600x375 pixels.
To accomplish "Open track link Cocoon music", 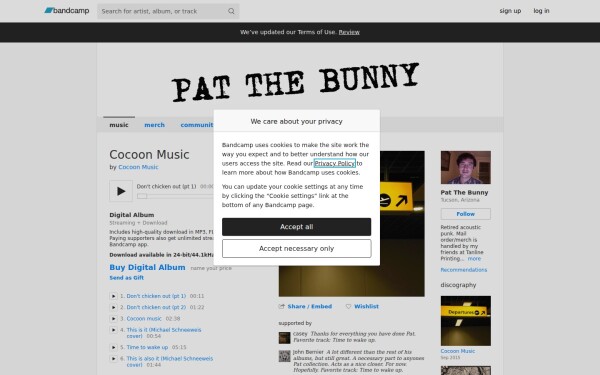I will click(x=144, y=319).
